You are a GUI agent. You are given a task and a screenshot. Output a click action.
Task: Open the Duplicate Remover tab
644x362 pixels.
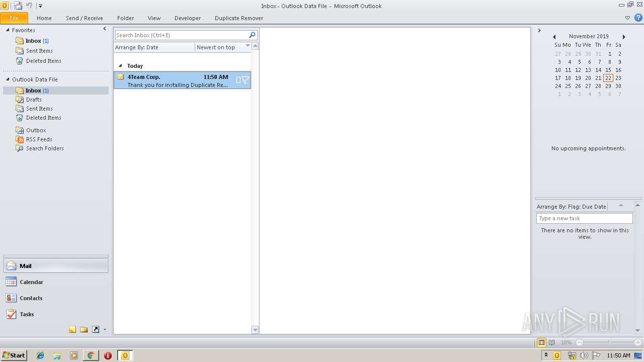pos(239,18)
